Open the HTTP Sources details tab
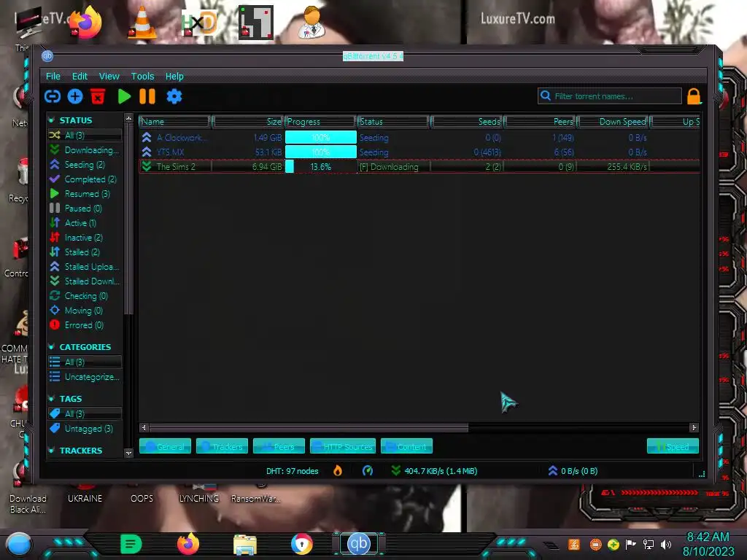 point(343,447)
